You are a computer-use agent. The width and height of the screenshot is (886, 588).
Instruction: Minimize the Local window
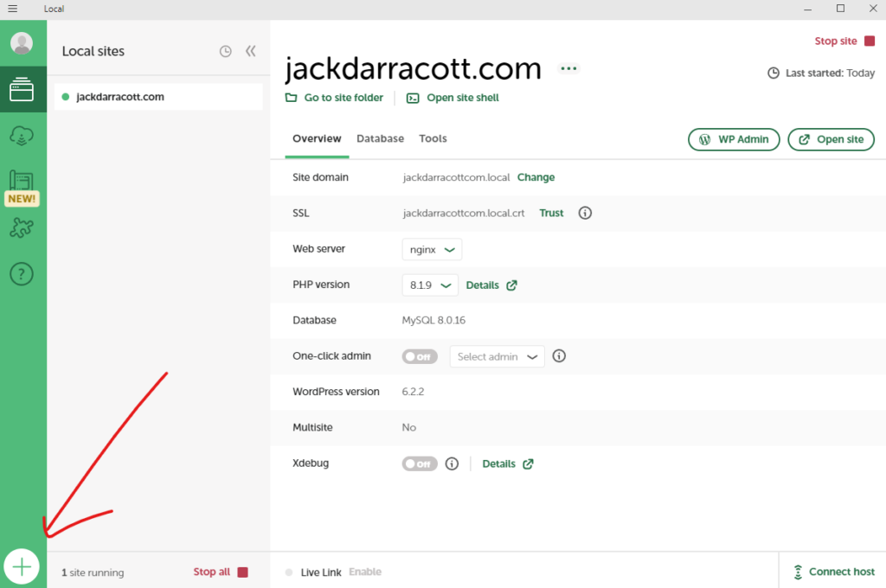[807, 9]
